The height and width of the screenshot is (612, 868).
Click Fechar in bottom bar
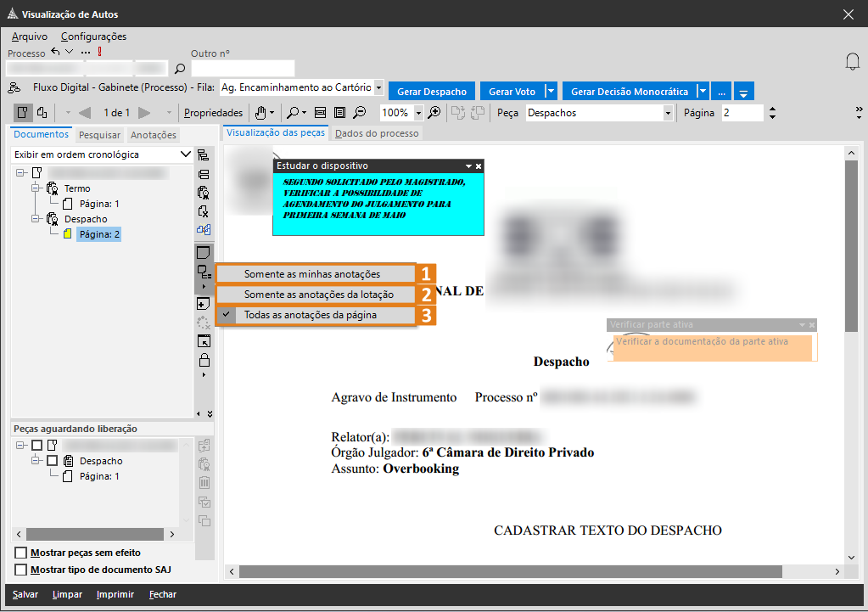163,594
